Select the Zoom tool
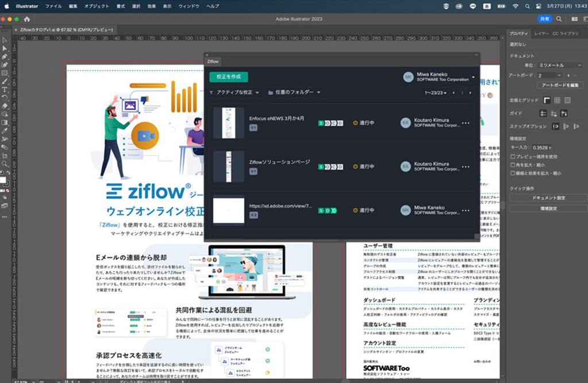The image size is (588, 383). coord(5,164)
